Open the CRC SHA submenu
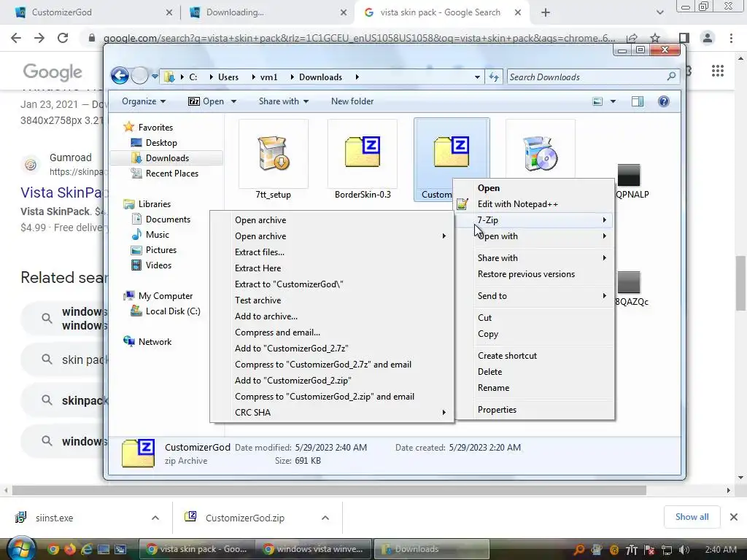 tap(332, 413)
